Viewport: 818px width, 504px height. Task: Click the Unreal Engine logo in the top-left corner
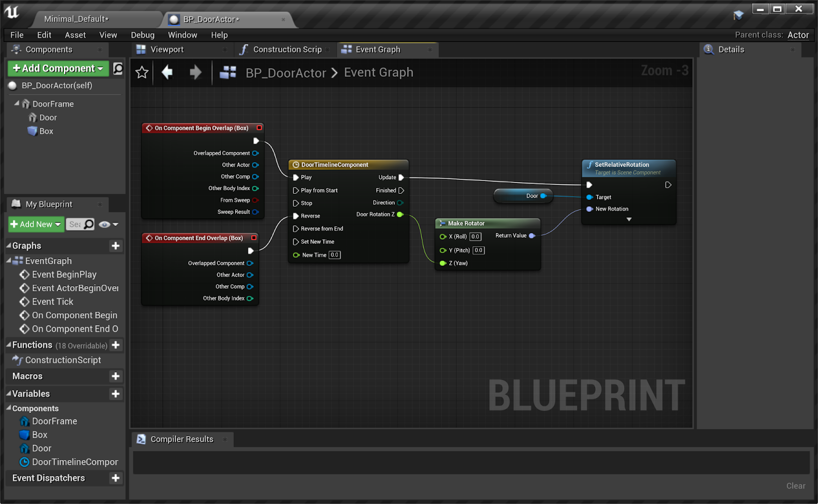[x=11, y=12]
